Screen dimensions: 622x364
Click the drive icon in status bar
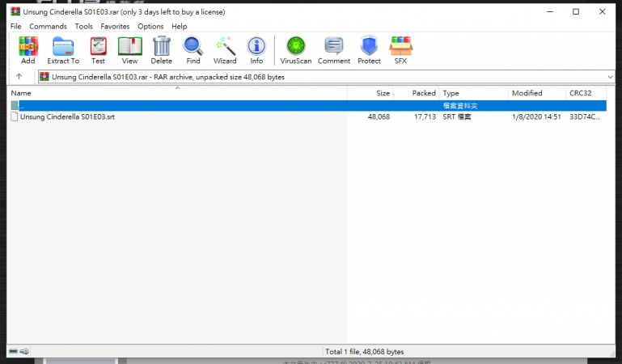click(x=14, y=351)
